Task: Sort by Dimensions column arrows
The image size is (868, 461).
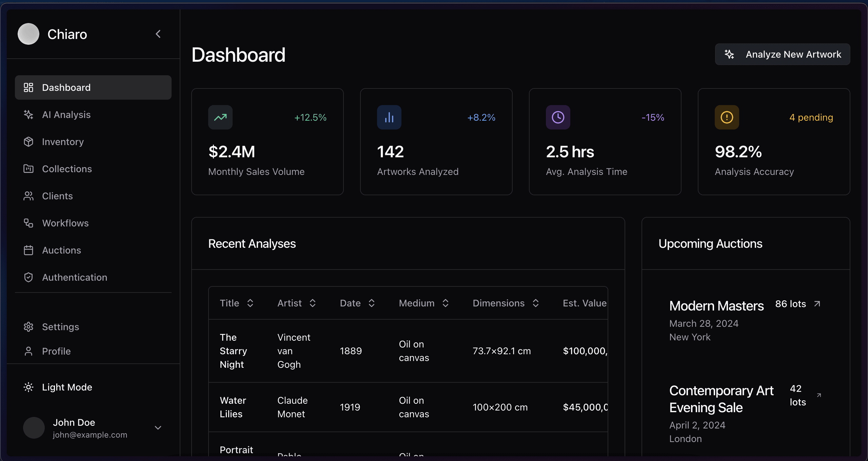Action: click(536, 303)
